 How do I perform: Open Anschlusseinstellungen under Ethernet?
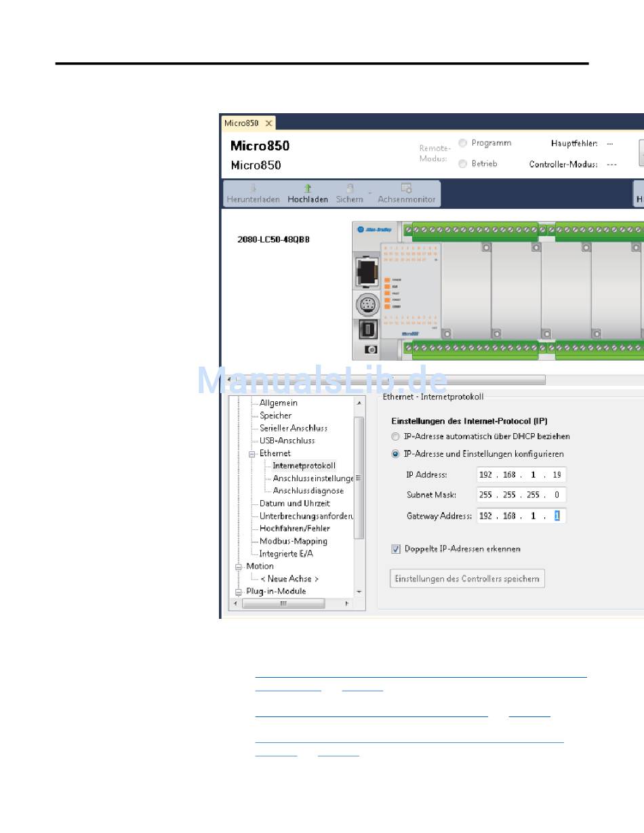point(313,479)
